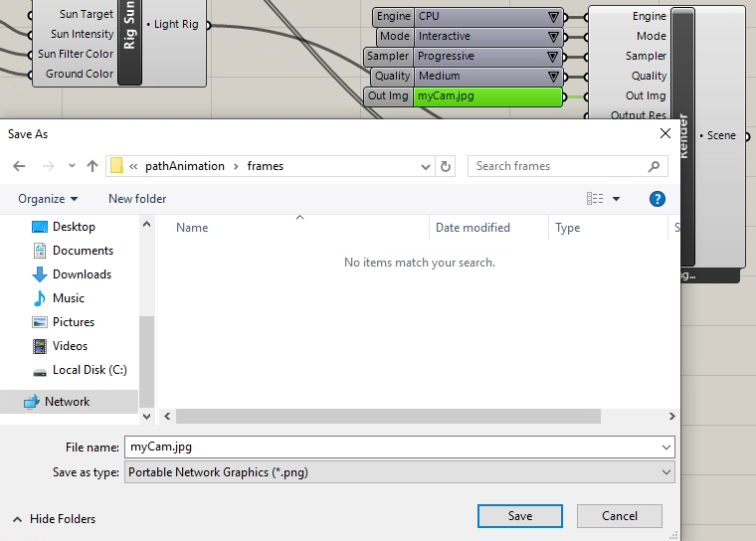Cancel the Save As dialog
This screenshot has height=541, width=756.
pyautogui.click(x=620, y=516)
